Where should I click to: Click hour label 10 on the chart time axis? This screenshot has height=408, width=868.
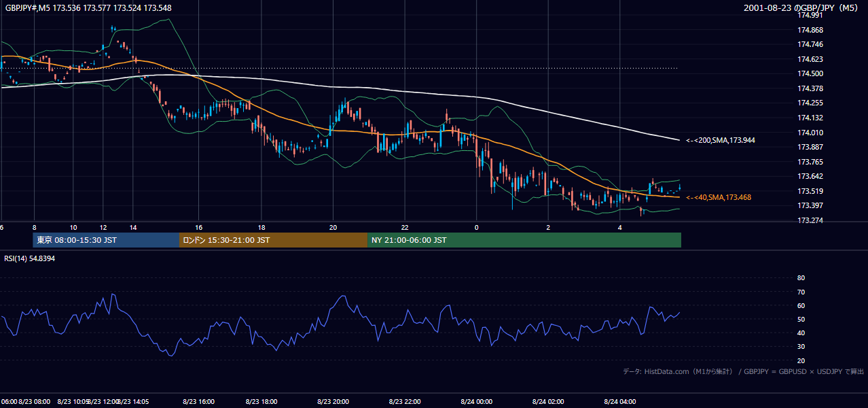[x=73, y=227]
